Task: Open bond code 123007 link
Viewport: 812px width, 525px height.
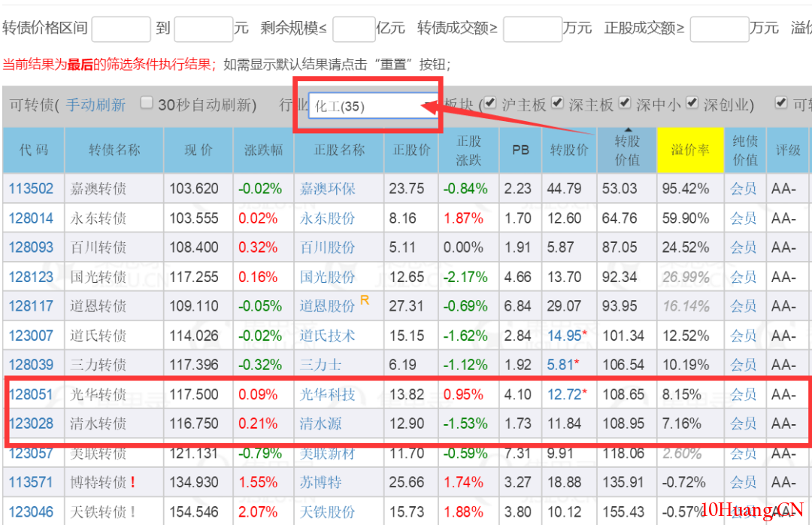Action: coord(31,335)
